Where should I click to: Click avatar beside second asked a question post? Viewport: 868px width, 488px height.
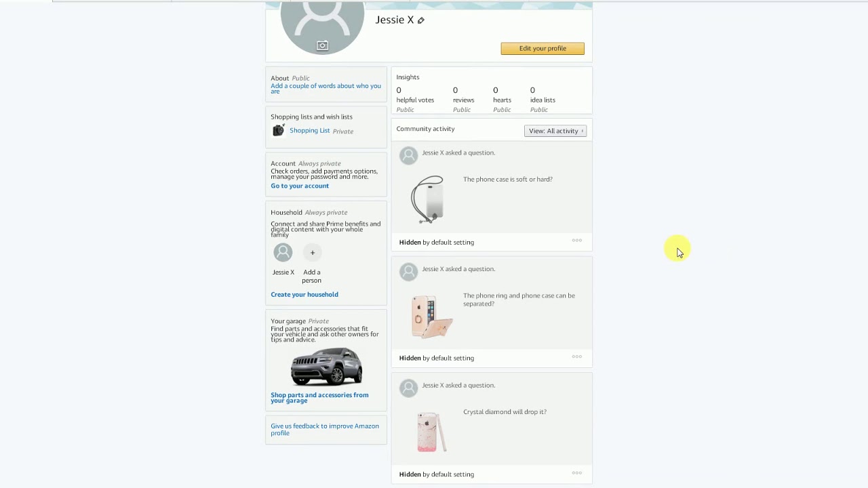(x=408, y=272)
